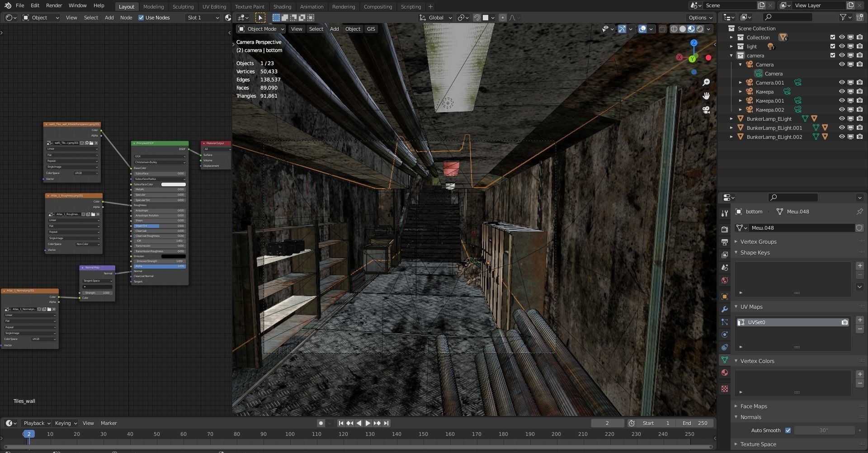Open the Output properties tab
868x453 pixels.
tap(725, 242)
